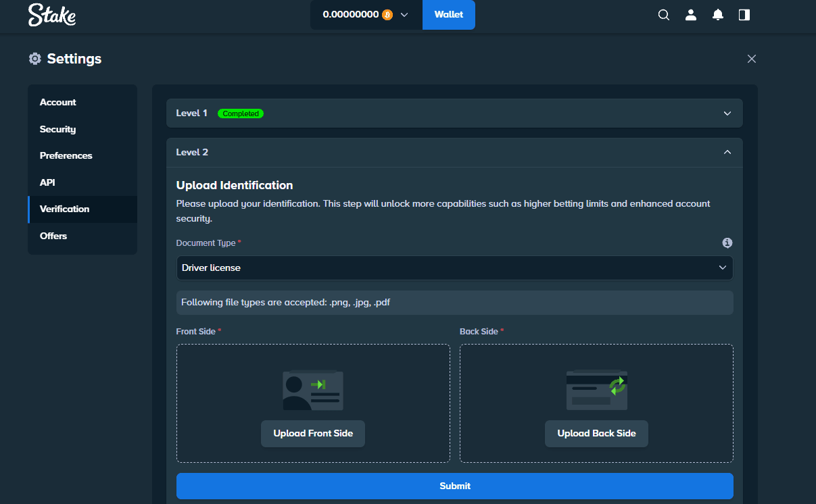Select the API settings section
This screenshot has width=816, height=504.
[47, 182]
